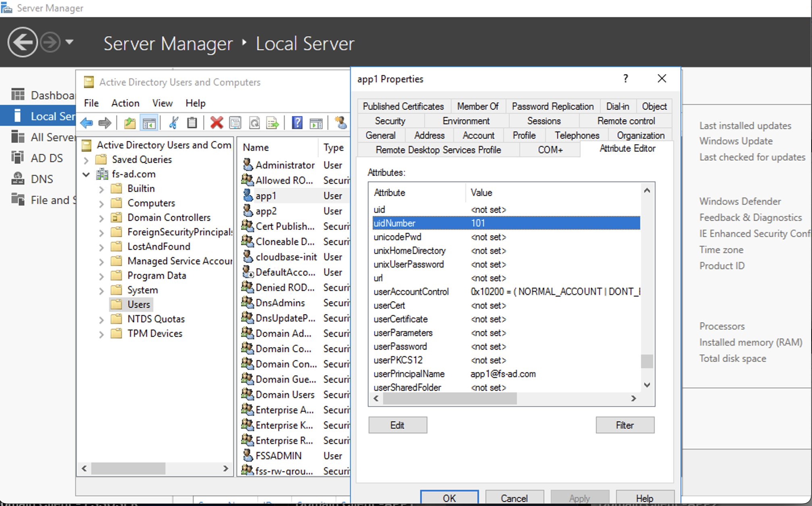This screenshot has width=812, height=506.
Task: Click the back arrow in Server Manager
Action: click(x=23, y=42)
